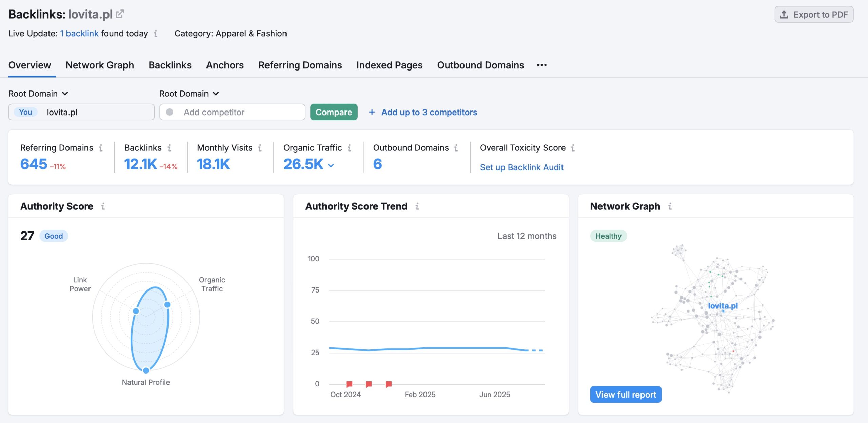Screen dimensions: 868x423
Task: Click Referring Domains info icon
Action: [101, 148]
